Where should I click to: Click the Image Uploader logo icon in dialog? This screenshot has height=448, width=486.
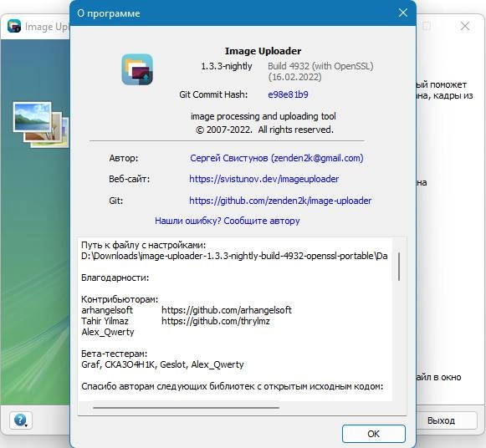pos(137,69)
